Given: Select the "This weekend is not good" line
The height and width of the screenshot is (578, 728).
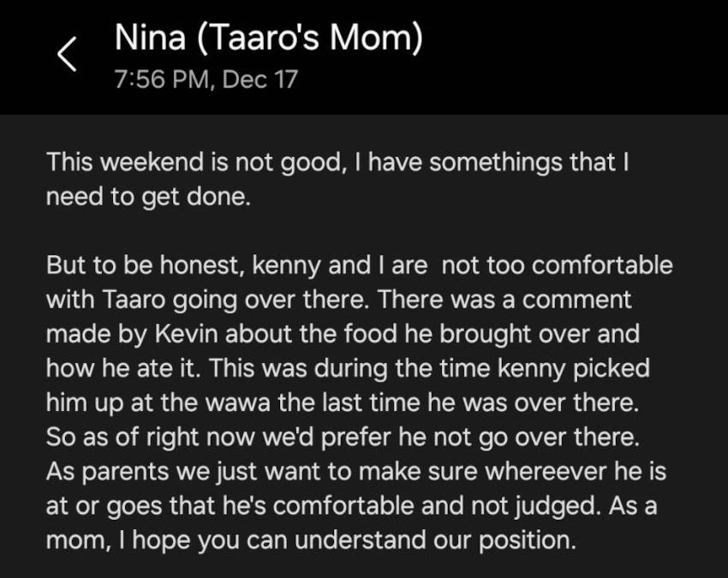Looking at the screenshot, I should click(x=194, y=162).
